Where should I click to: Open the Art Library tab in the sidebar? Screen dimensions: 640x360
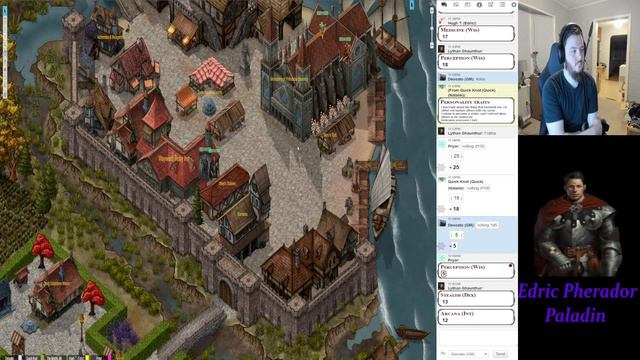point(456,4)
